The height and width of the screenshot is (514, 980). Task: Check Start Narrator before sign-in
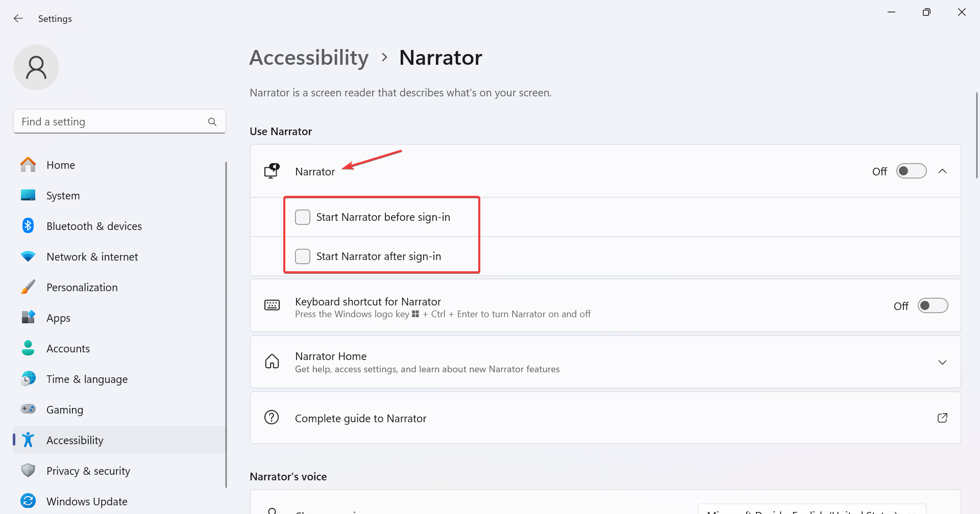coord(303,217)
